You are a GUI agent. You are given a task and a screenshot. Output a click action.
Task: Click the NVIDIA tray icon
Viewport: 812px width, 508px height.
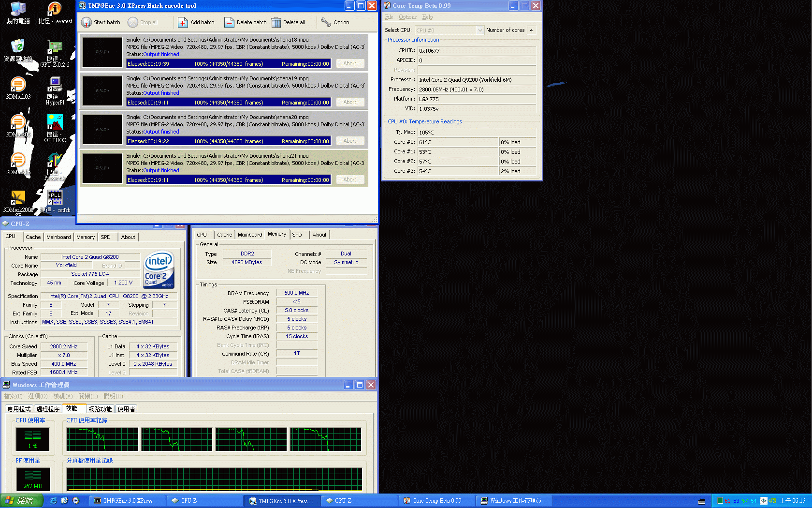(773, 501)
